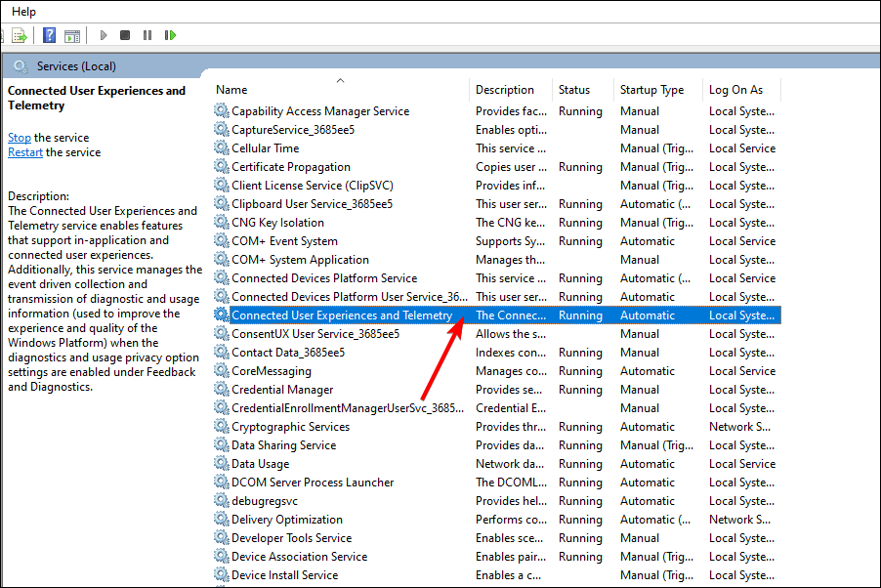Select the Delivery Optimization service
881x588 pixels.
pyautogui.click(x=287, y=520)
